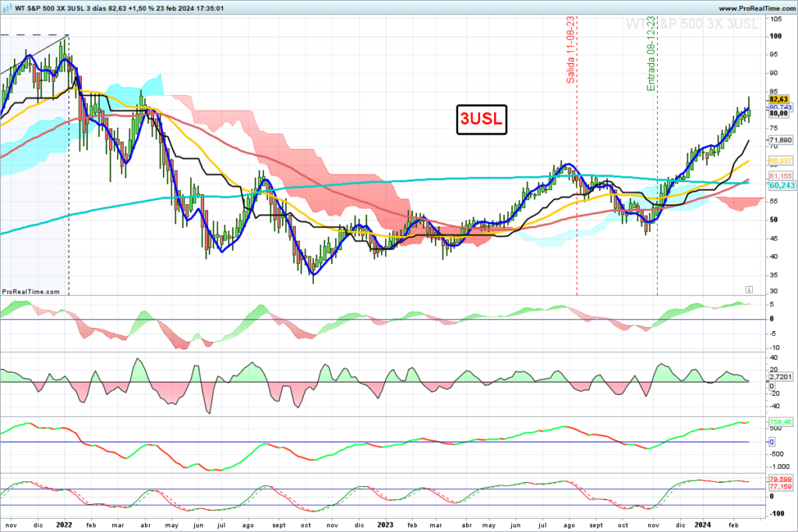Open the www.ProRealTime.com link
This screenshot has height=532, width=798.
[756, 9]
